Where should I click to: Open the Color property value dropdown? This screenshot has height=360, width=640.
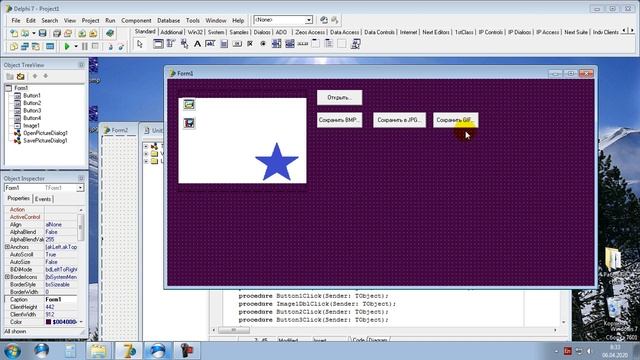pos(81,322)
